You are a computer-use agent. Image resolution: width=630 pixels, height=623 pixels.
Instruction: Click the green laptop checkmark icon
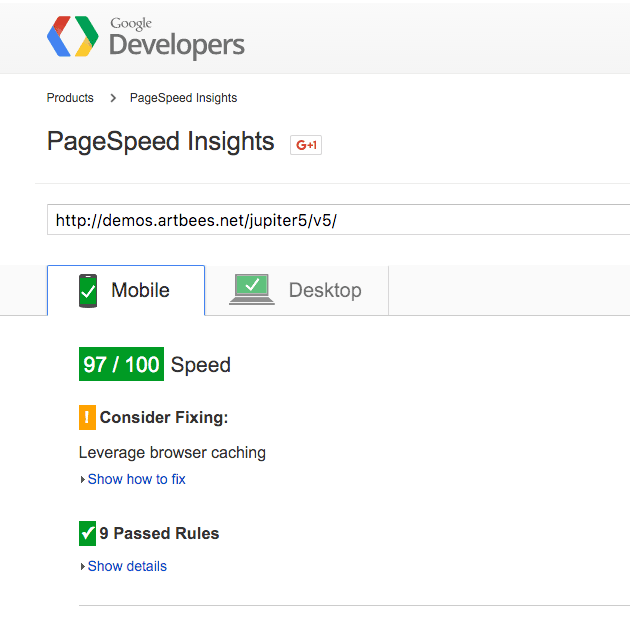point(252,290)
